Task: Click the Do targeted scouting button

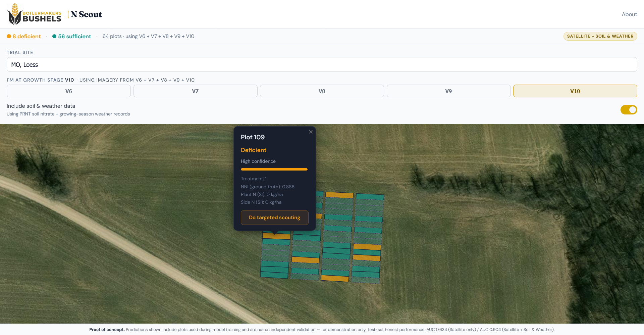Action: click(x=275, y=218)
